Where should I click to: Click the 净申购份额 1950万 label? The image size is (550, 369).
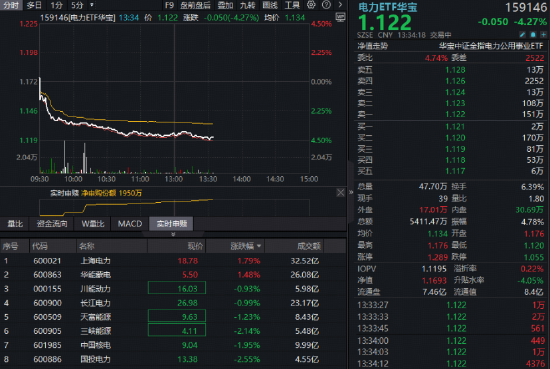(112, 193)
